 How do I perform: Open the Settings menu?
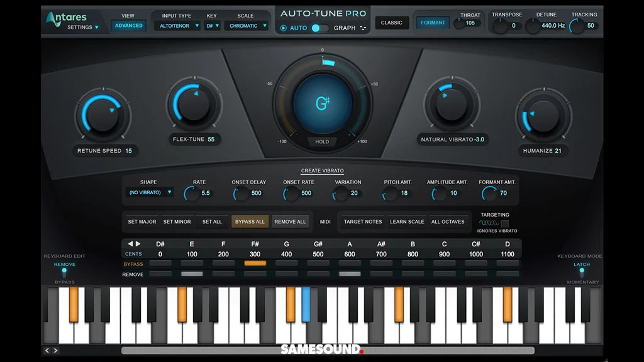82,27
